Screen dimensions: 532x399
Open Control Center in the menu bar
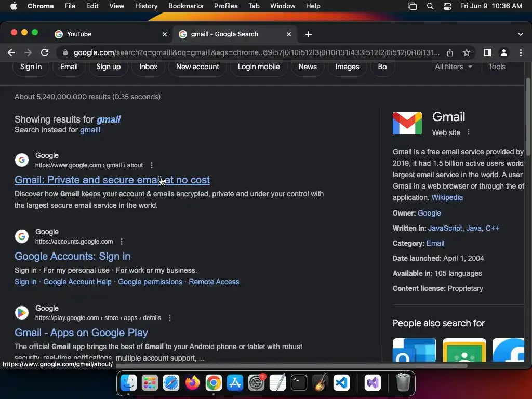447,6
